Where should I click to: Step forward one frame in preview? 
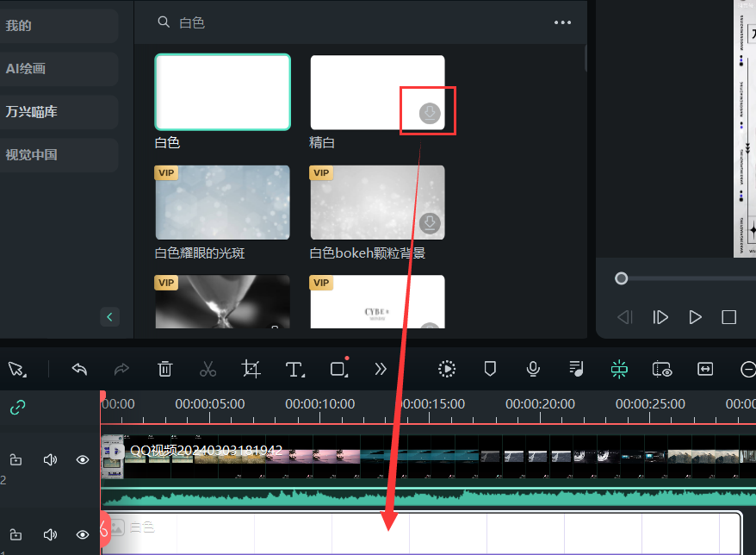click(x=660, y=317)
